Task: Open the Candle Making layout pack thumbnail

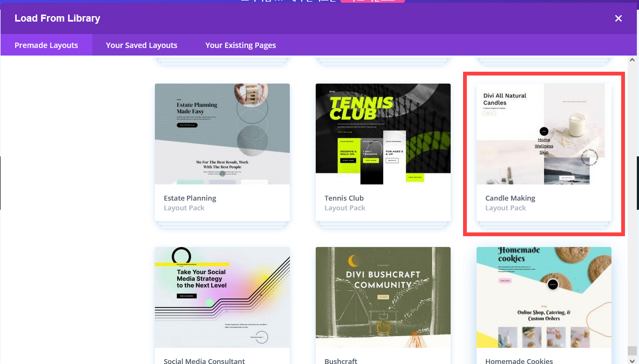Action: pyautogui.click(x=543, y=134)
